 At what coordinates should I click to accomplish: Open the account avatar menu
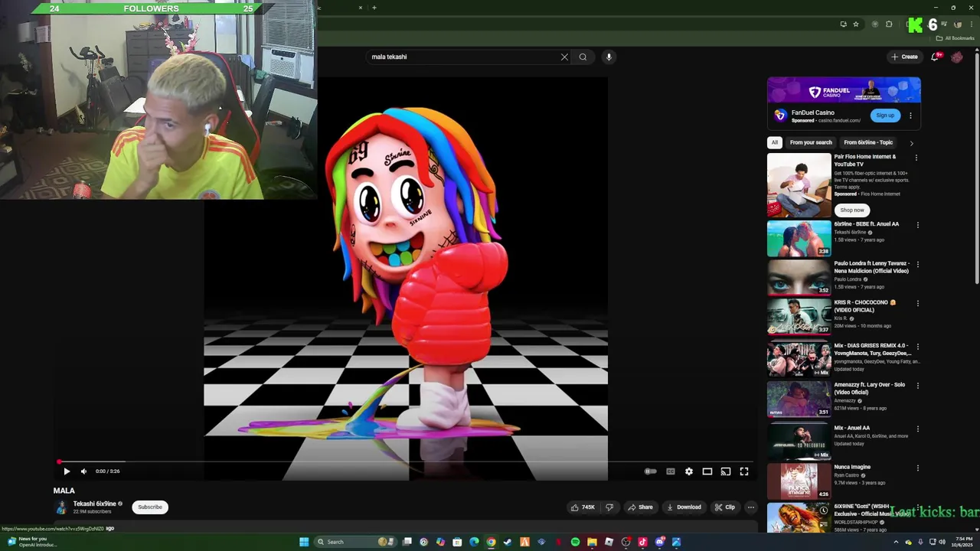click(x=957, y=57)
